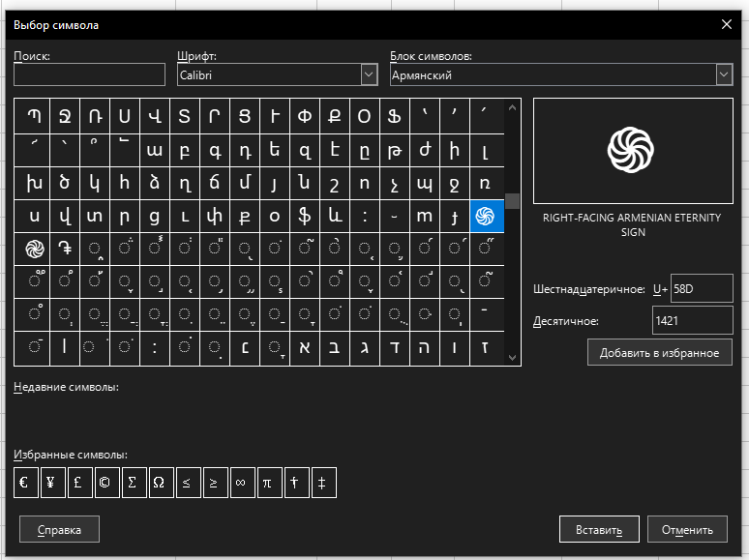This screenshot has height=560, width=749.
Task: Click the character grid scrollbar thumb
Action: point(513,201)
